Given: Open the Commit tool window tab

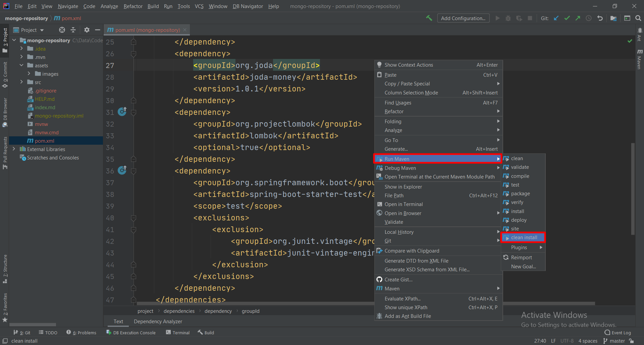Looking at the screenshot, I should pyautogui.click(x=5, y=75).
